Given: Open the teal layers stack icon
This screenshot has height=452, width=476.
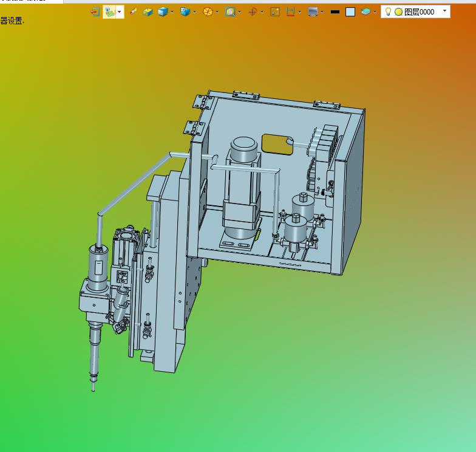Looking at the screenshot, I should click(x=365, y=12).
